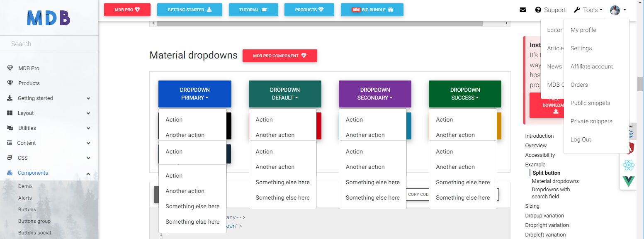Go to Sizing in page contents
The width and height of the screenshot is (644, 239).
click(x=532, y=206)
